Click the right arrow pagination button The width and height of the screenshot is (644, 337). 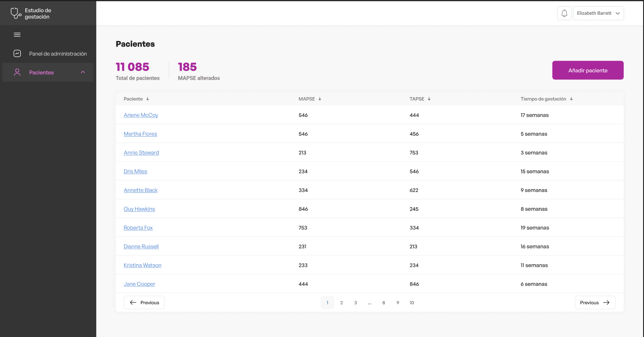(595, 302)
